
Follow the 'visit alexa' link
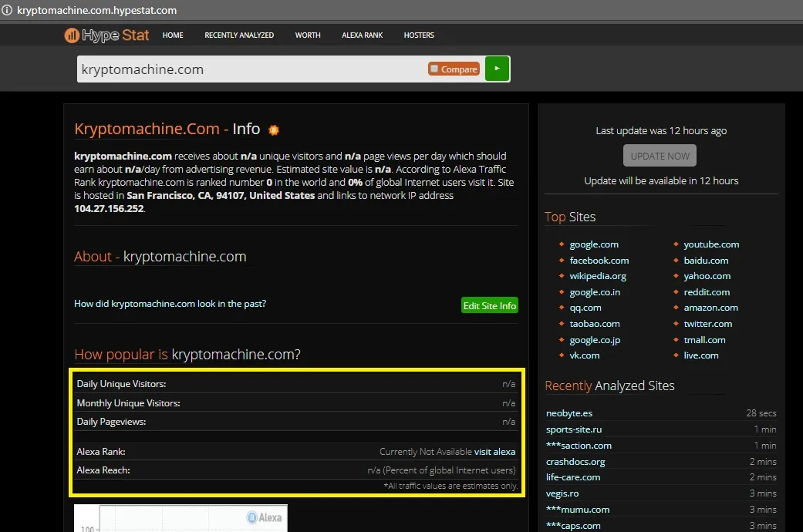pyautogui.click(x=494, y=452)
